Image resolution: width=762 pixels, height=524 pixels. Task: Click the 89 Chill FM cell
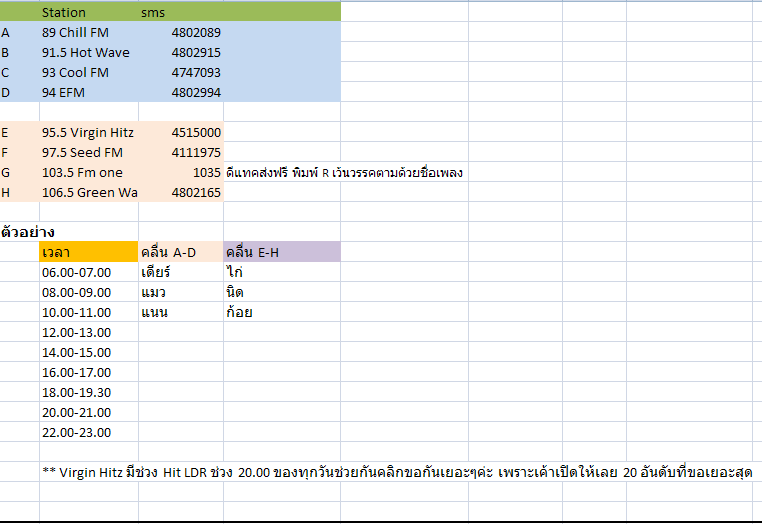click(89, 32)
